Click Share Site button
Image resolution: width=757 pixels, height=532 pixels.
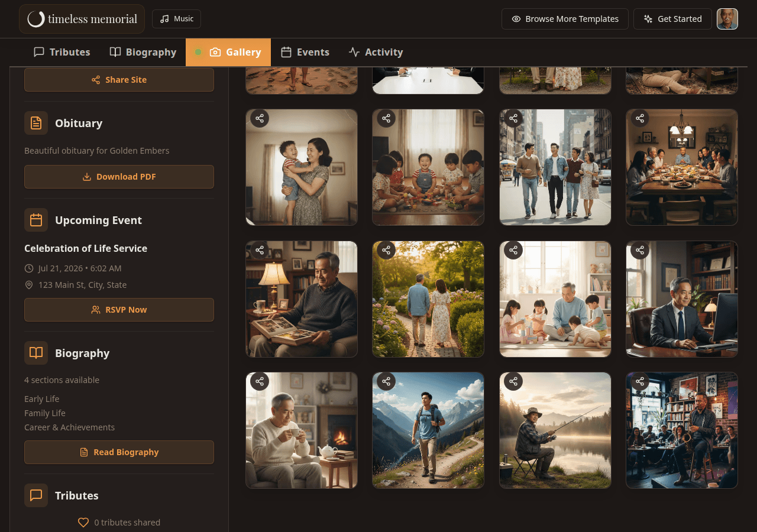[x=119, y=80]
